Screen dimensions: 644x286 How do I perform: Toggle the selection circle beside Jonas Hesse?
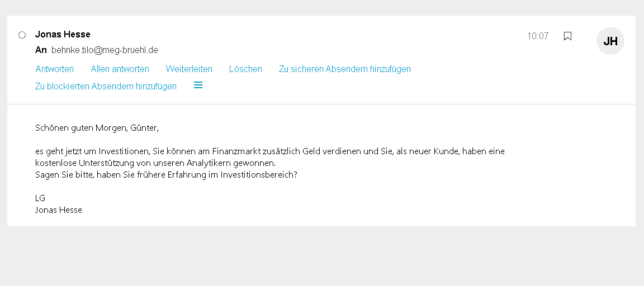(x=22, y=35)
